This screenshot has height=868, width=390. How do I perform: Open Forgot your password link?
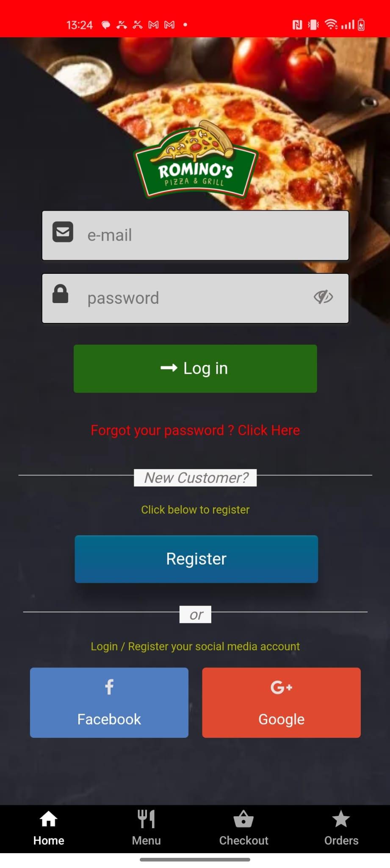195,430
